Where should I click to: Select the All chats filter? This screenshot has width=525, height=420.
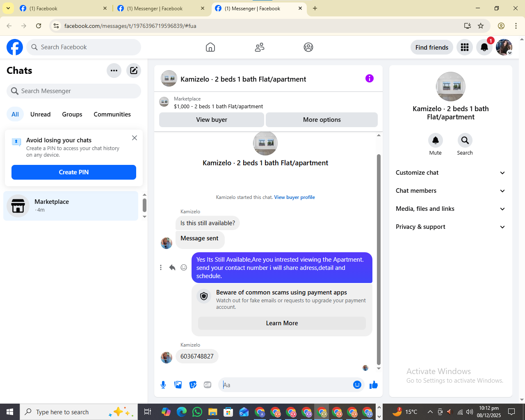pos(15,114)
